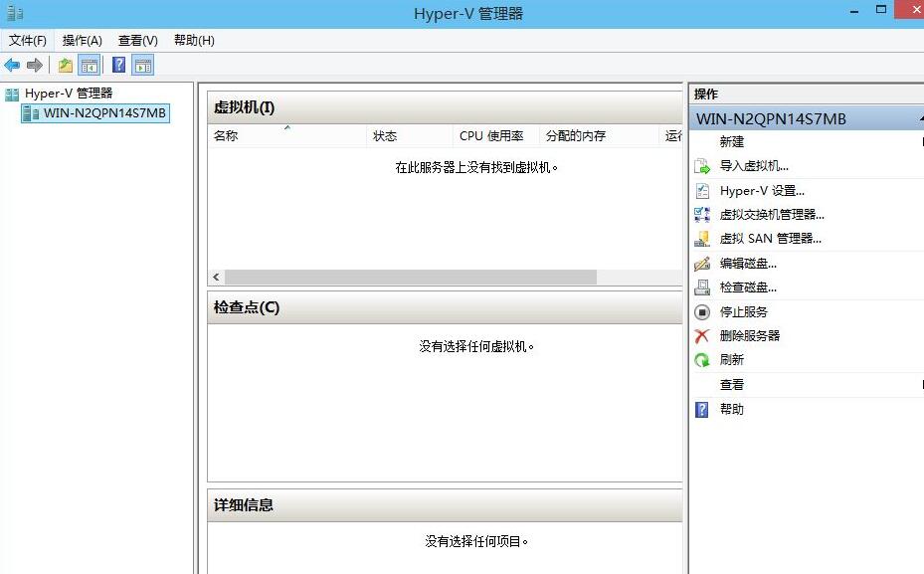Select 编辑磁盘... action
This screenshot has height=574, width=924.
[x=748, y=264]
